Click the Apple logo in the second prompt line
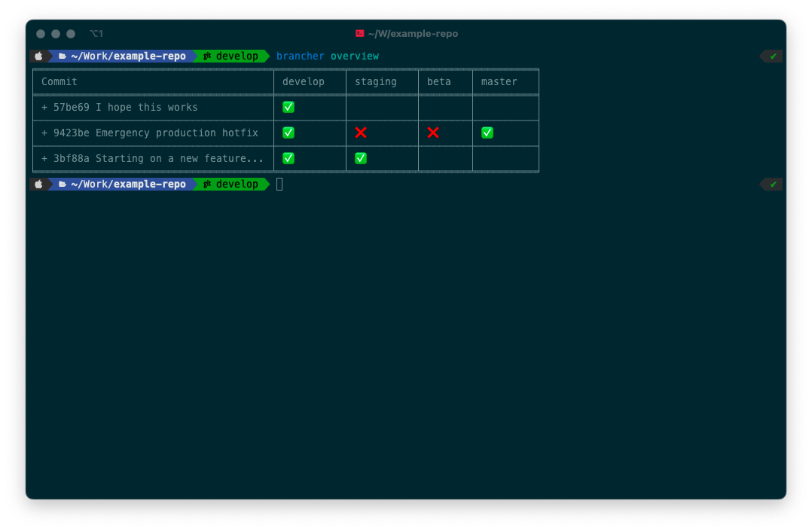Image resolution: width=812 pixels, height=531 pixels. 39,184
